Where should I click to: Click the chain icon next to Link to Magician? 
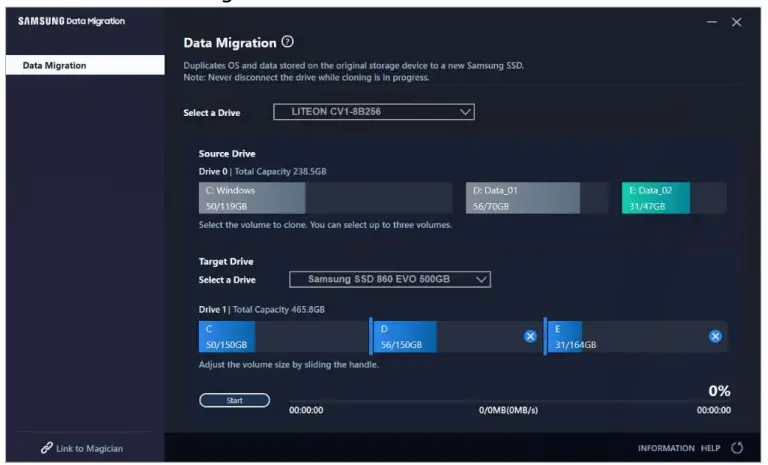(x=47, y=448)
